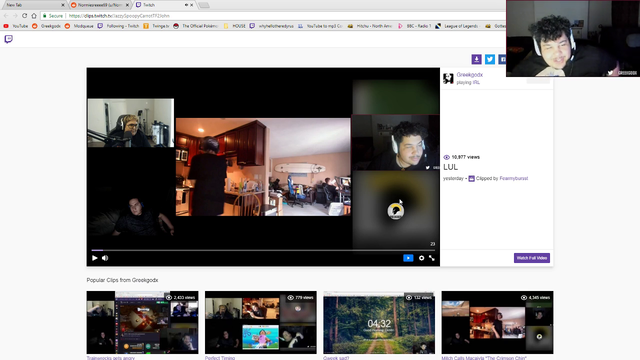Screen dimensions: 640x360
Task: Open the 'Perfect Timing' clip thumbnail
Action: (260, 322)
